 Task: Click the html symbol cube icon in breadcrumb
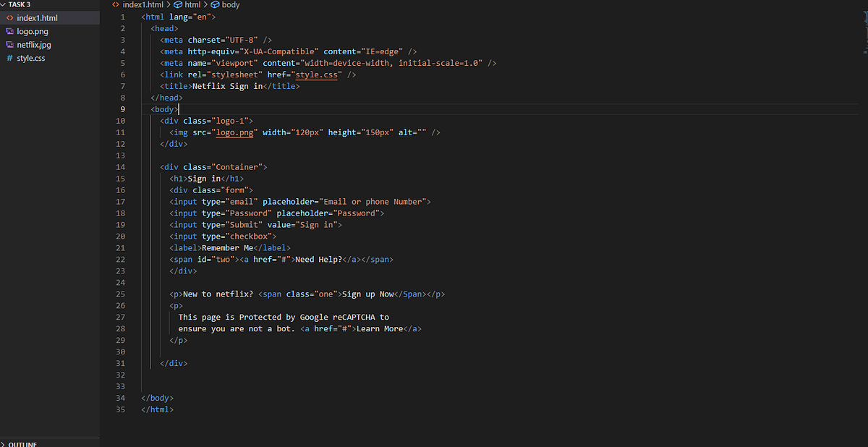tap(178, 5)
